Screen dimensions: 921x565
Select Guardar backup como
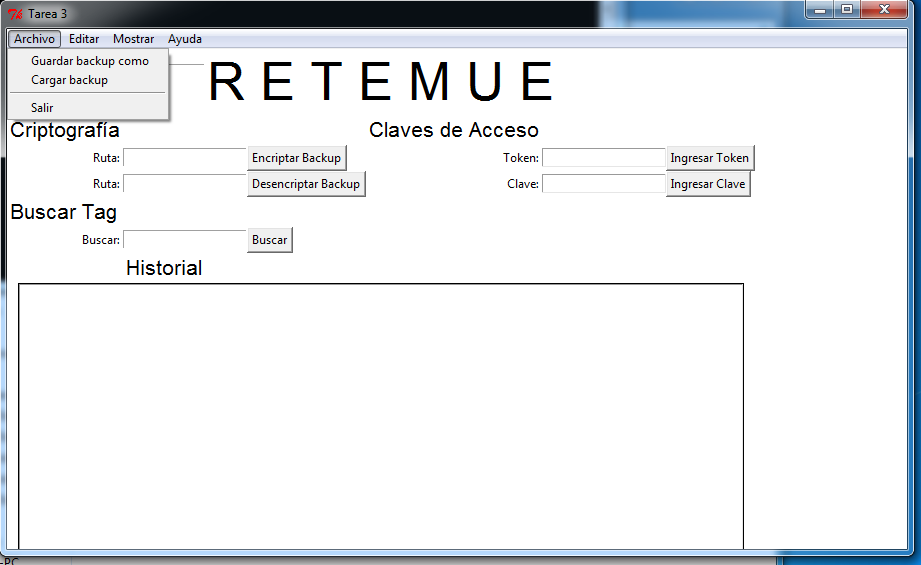point(89,61)
